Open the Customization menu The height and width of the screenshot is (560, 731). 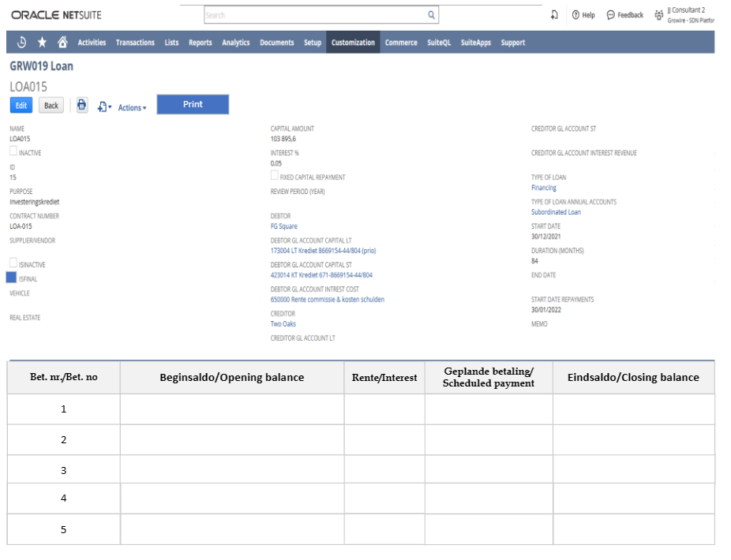pos(353,43)
